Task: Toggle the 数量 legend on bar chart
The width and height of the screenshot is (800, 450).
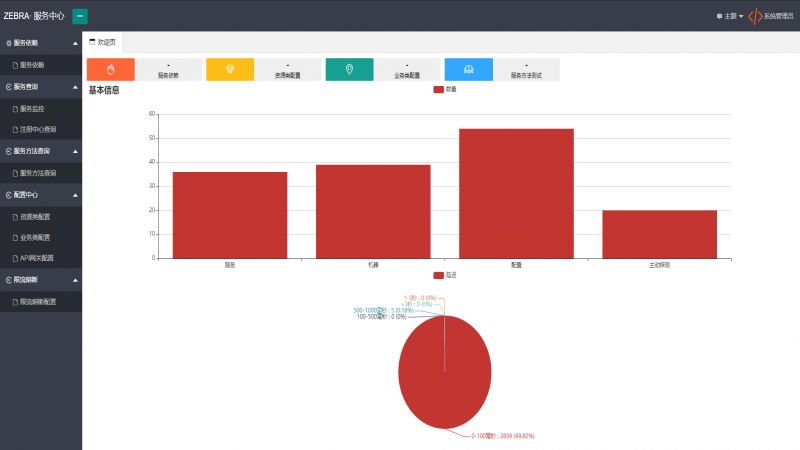Action: click(x=445, y=90)
